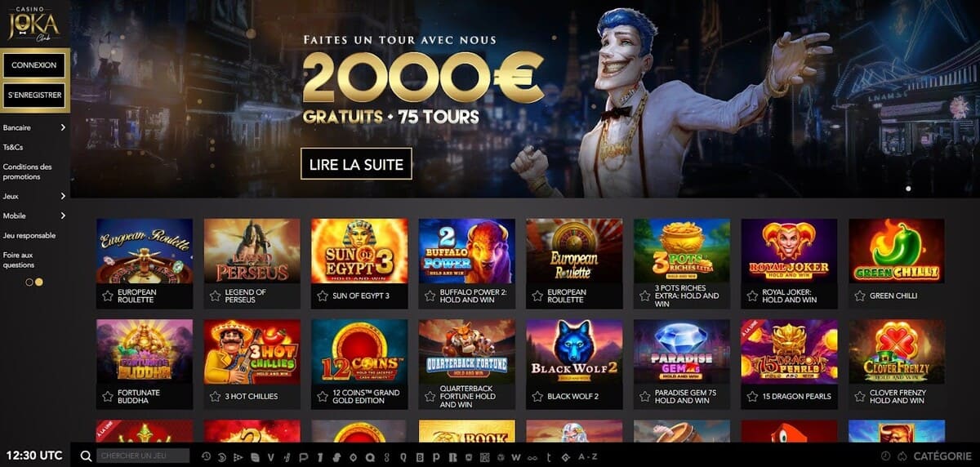This screenshot has height=467, width=980.
Task: Click the LIRE LA SUITE button
Action: [x=356, y=164]
